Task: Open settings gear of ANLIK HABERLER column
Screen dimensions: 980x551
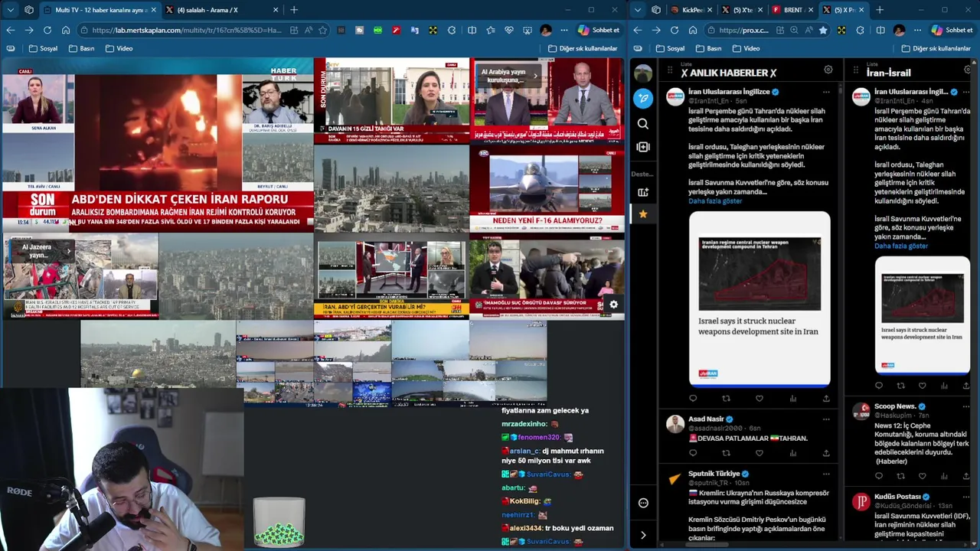Action: coord(828,70)
